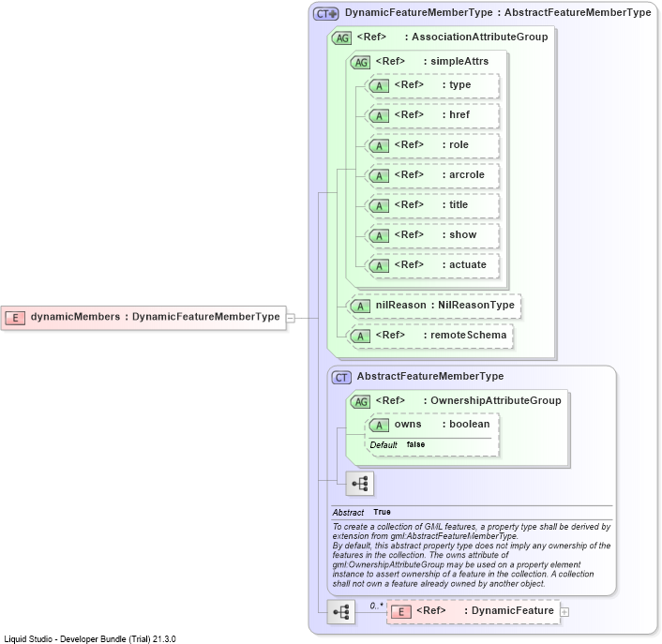This screenshot has width=662, height=644.
Task: Click the CT icon of DynamicFeatureMemberType
Action: 325,14
